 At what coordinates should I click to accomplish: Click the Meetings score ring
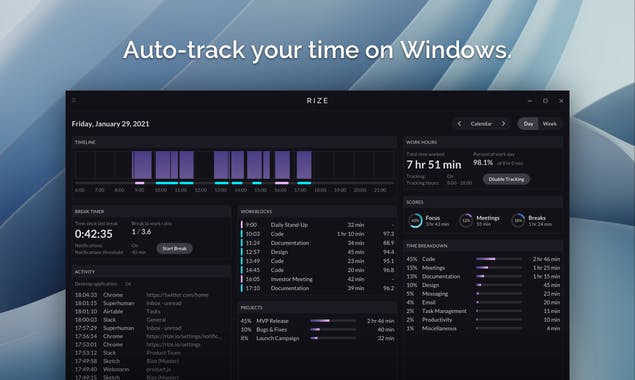coord(466,221)
